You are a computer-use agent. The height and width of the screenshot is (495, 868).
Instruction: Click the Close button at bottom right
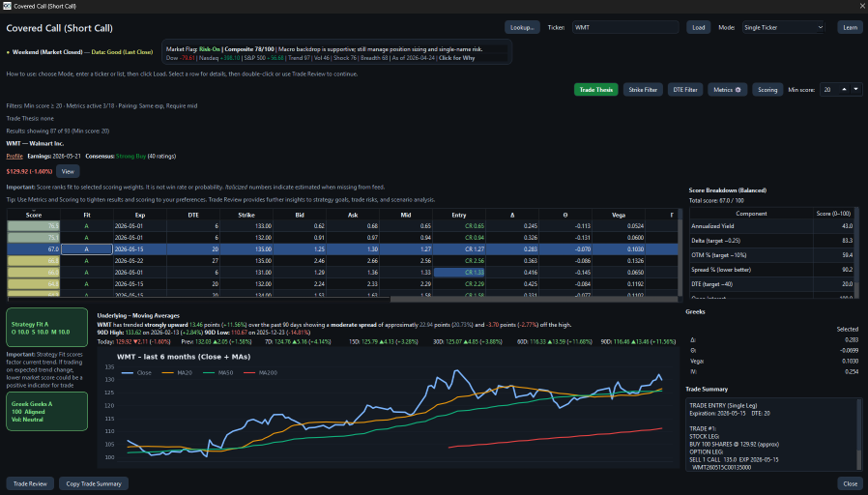tap(851, 483)
